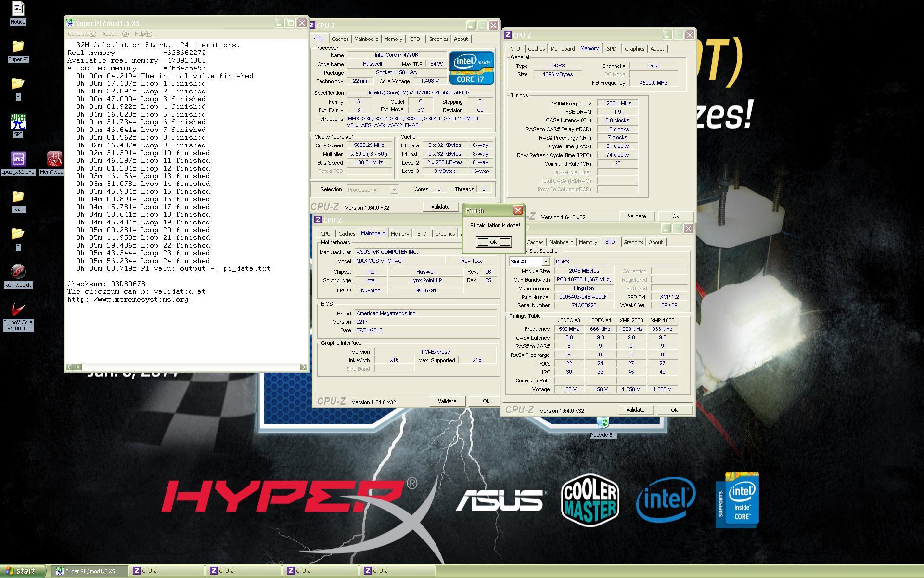924x578 pixels.
Task: Launch the RC TweakIt shortcut
Action: 18,276
